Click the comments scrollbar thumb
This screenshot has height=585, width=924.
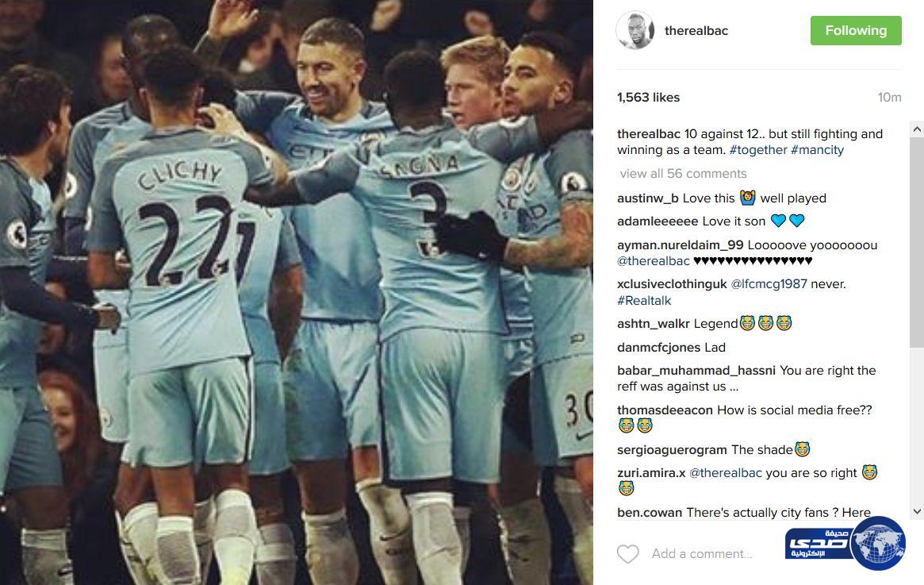click(x=916, y=242)
